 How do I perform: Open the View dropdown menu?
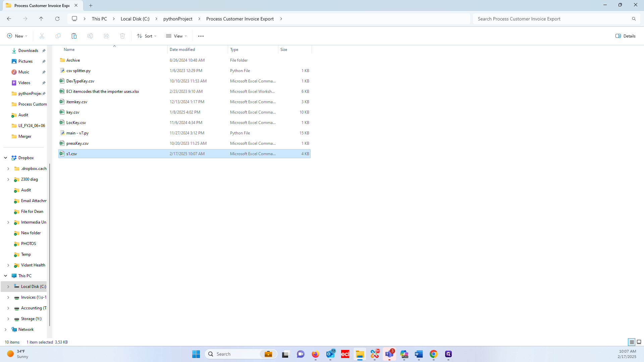[176, 36]
